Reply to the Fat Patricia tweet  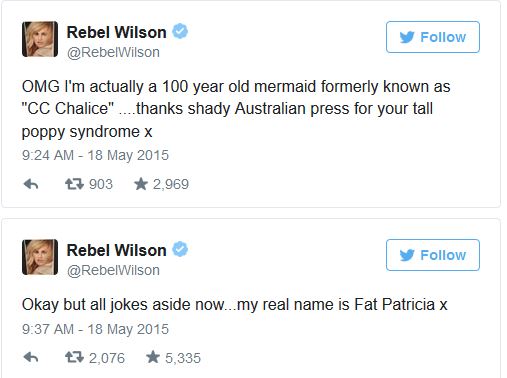tap(31, 358)
